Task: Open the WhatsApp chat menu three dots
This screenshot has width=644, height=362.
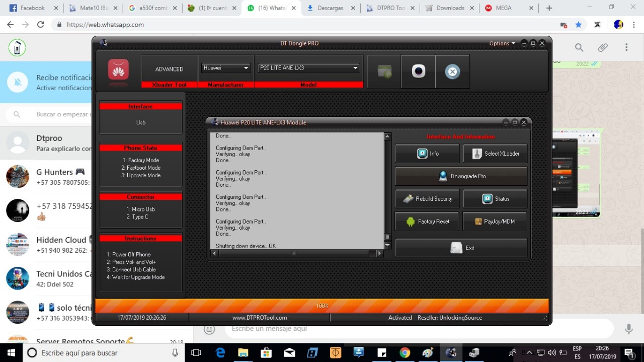Action: (626, 47)
